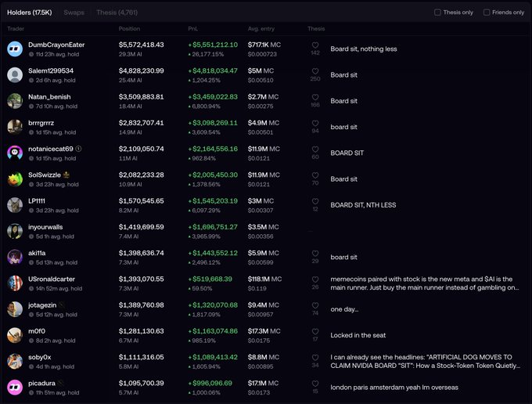Like soby0x's thesis with the heart icon
This screenshot has height=404, width=532.
(x=315, y=358)
